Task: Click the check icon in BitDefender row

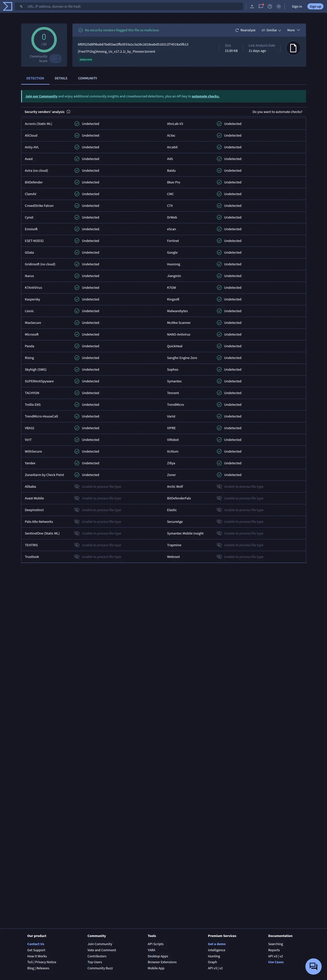Action: (x=77, y=182)
